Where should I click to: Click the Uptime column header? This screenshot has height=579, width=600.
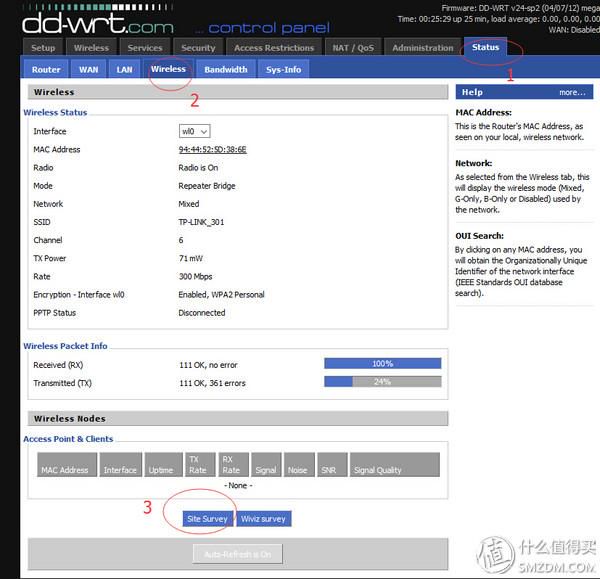click(x=163, y=465)
